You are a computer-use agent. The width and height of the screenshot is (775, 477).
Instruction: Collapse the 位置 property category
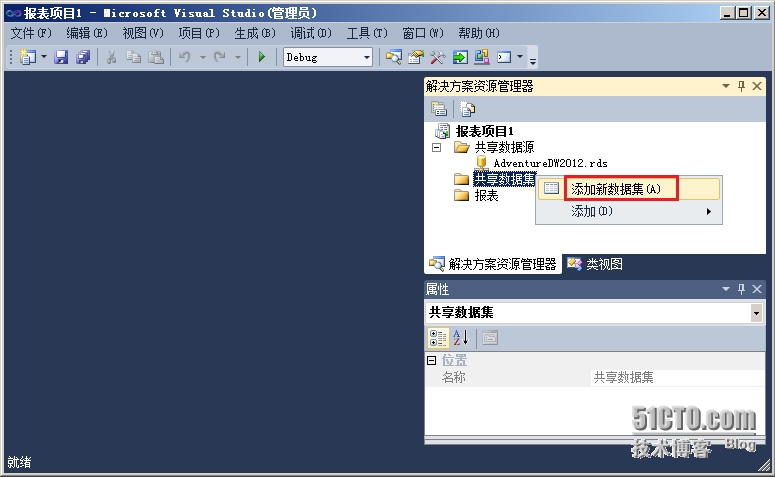click(x=431, y=360)
